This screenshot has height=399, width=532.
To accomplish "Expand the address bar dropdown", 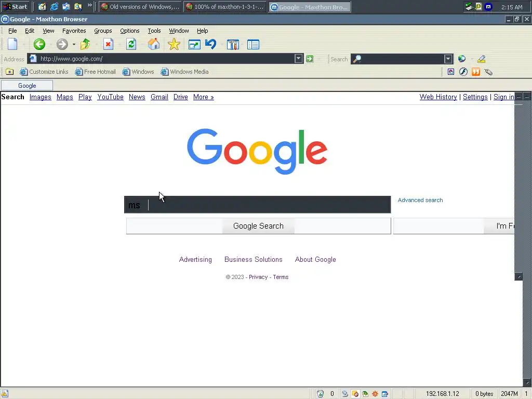I will 298,59.
